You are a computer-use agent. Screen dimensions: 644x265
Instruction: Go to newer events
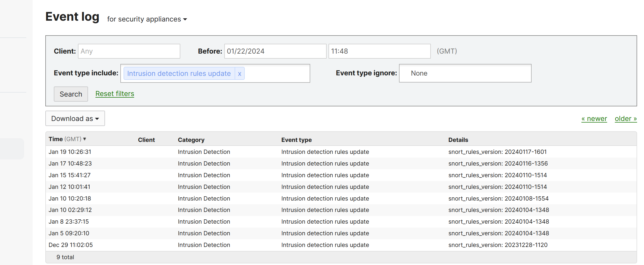click(x=594, y=119)
